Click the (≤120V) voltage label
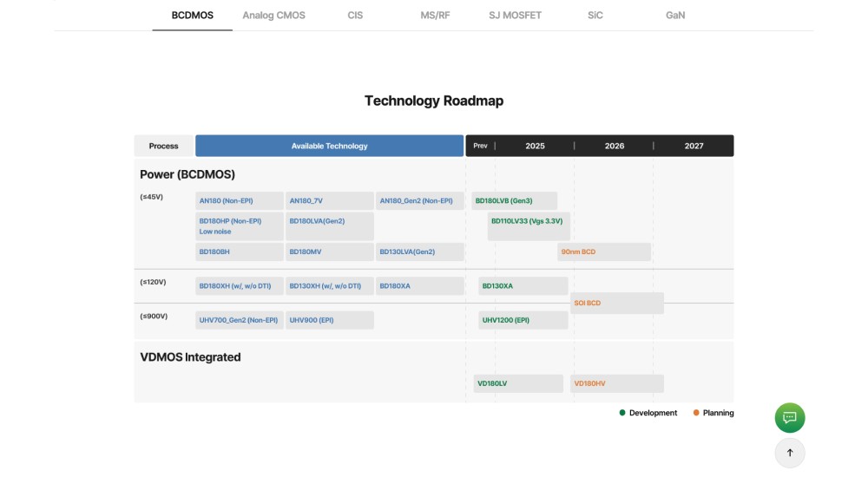 coord(153,282)
